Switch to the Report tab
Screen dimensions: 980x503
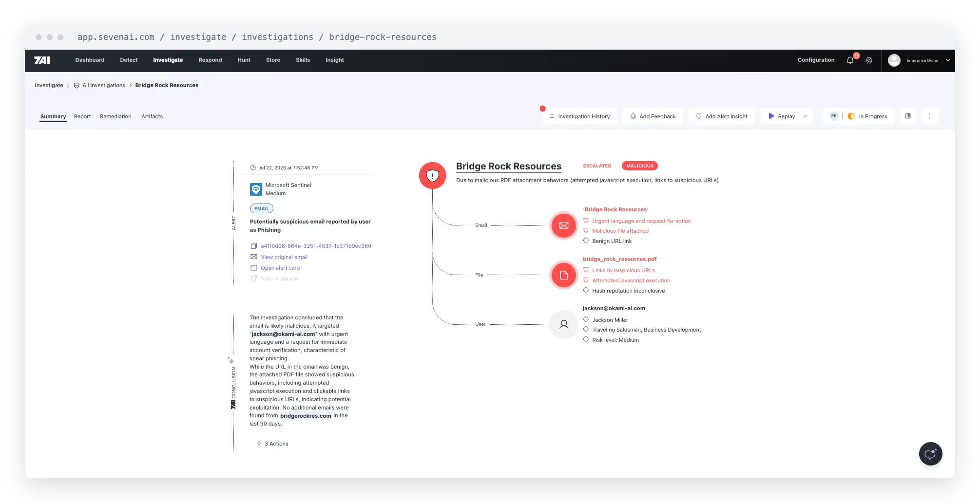pyautogui.click(x=82, y=116)
